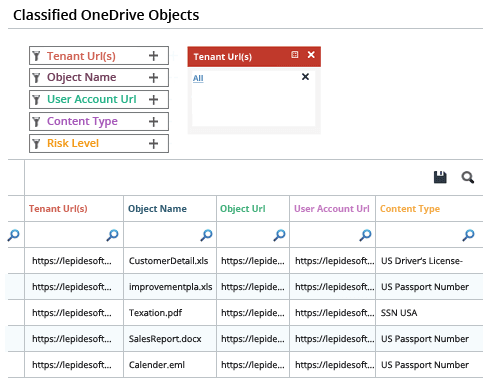Viewport: 500px width, 390px height.
Task: Remove the All value from Tenant filter
Action: point(305,77)
